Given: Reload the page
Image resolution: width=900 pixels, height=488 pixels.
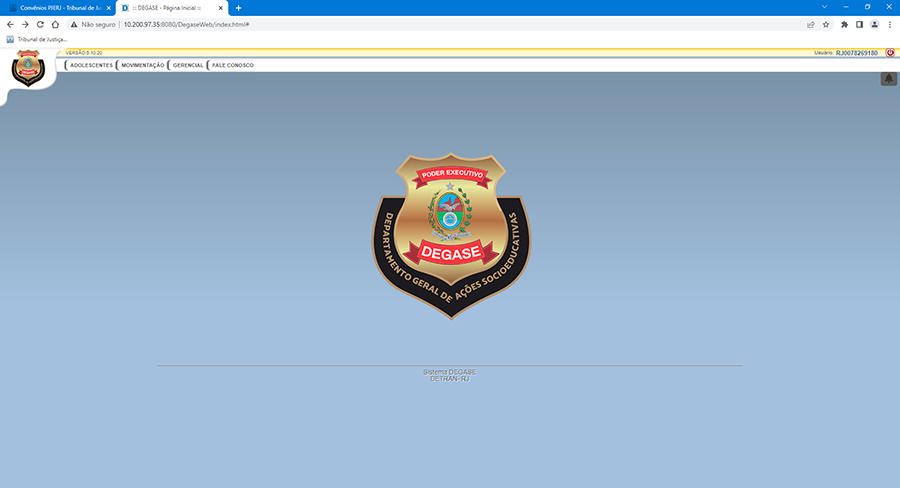Looking at the screenshot, I should pyautogui.click(x=41, y=24).
